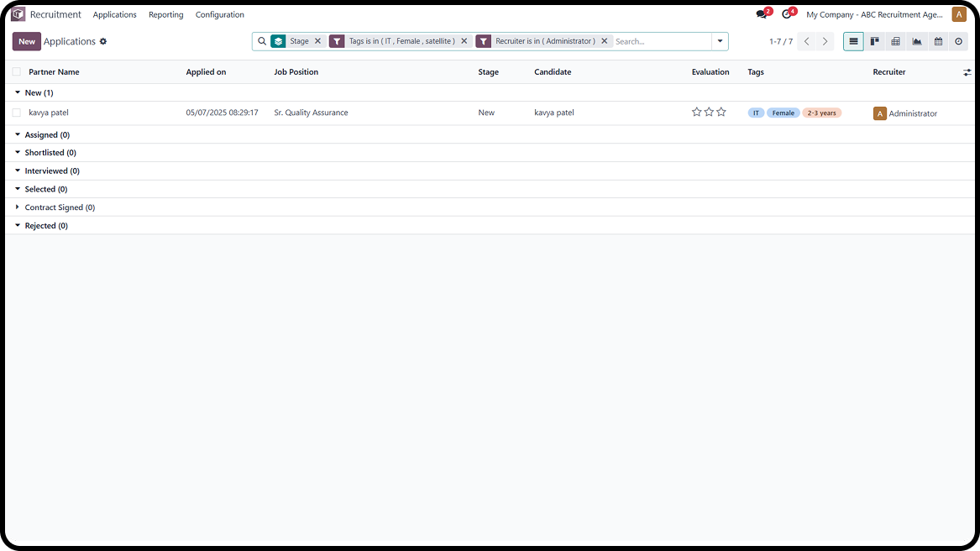Viewport: 980px width, 551px height.
Task: Click the Stage group-by layers icon
Action: coord(278,41)
